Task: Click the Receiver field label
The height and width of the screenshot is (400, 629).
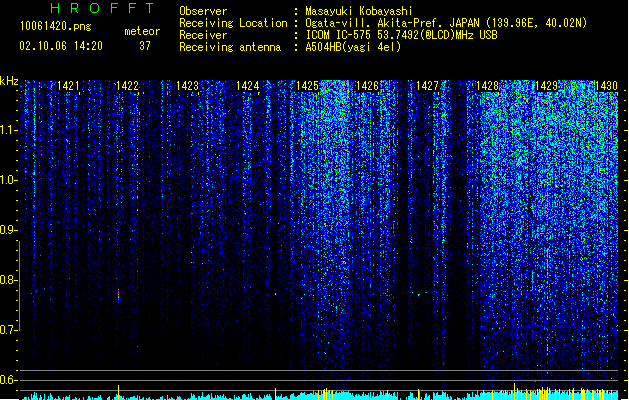Action: [203, 35]
